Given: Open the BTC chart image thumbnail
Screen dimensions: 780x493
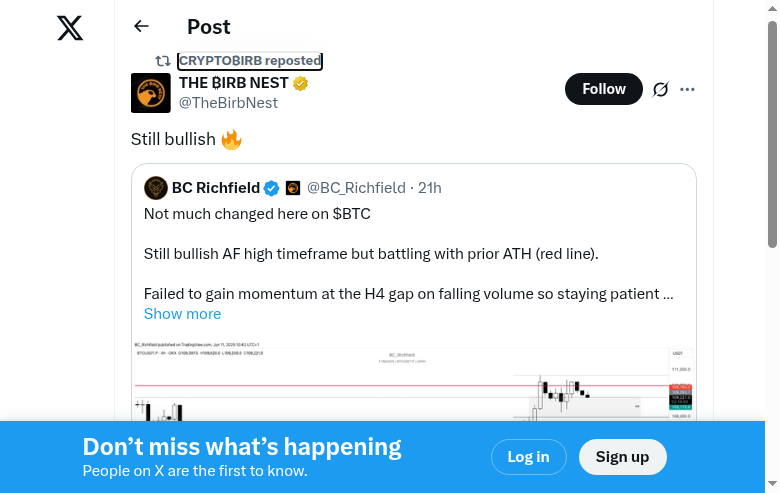Looking at the screenshot, I should tap(414, 384).
